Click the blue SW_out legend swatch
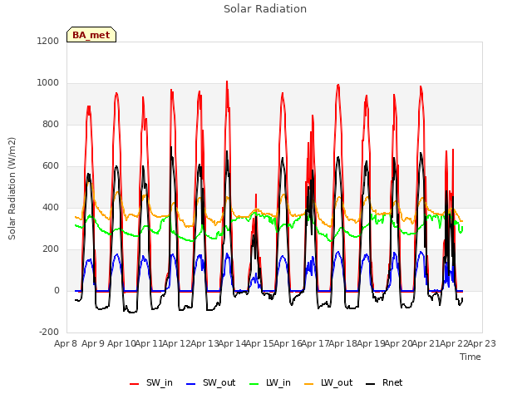Viewport: 532px width, 399px height. (191, 384)
